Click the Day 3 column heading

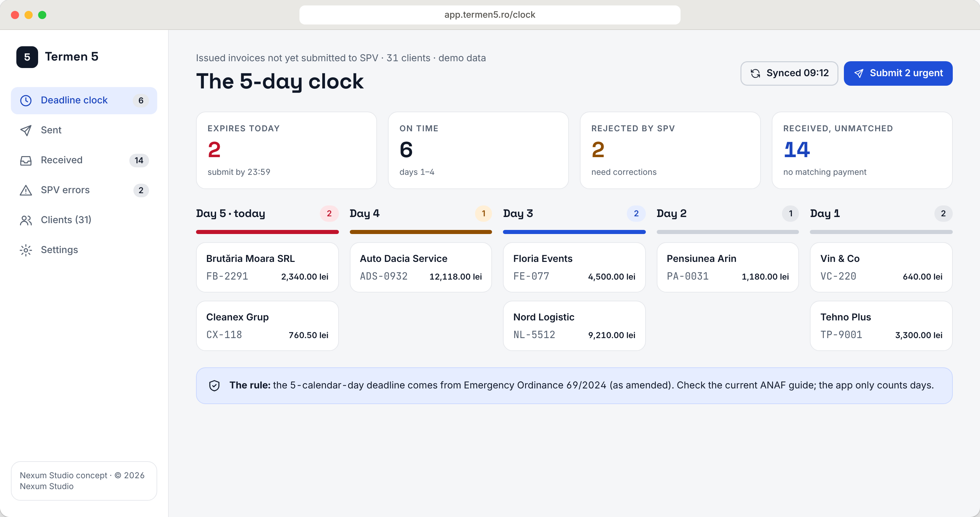518,214
